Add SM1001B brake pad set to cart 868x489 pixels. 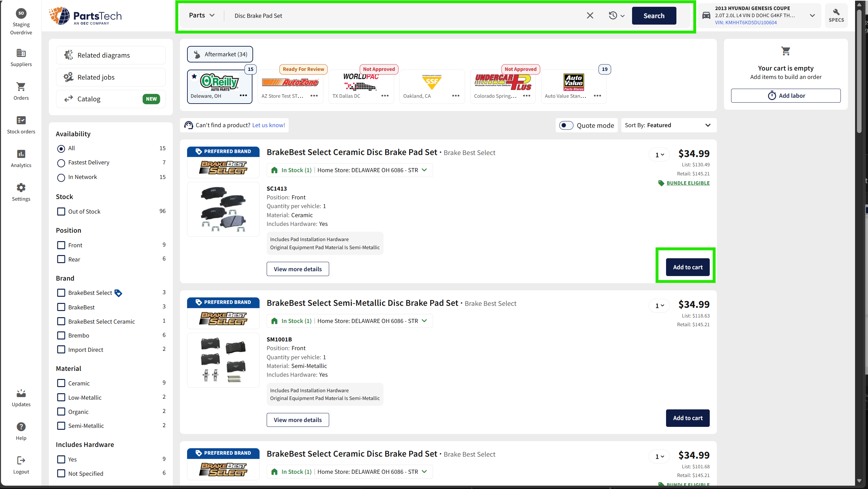tap(687, 418)
